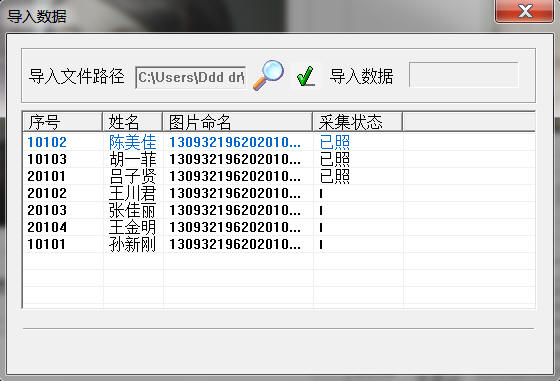Click the name 王川君
Viewport: 560px width, 381px height.
[132, 193]
